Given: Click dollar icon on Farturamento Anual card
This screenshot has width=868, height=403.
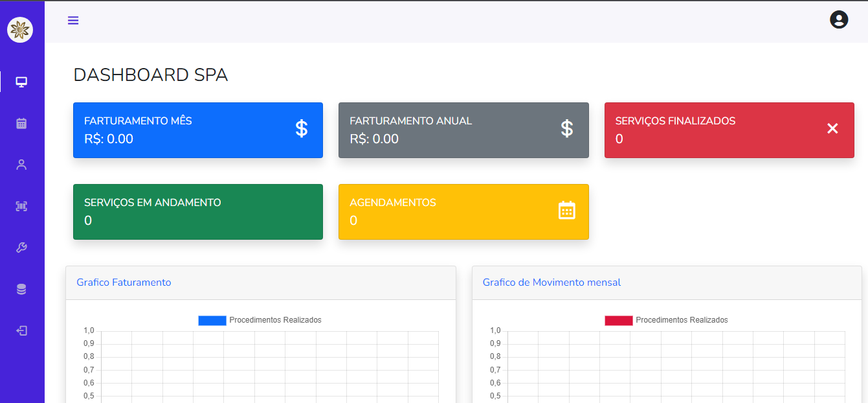Looking at the screenshot, I should (567, 128).
